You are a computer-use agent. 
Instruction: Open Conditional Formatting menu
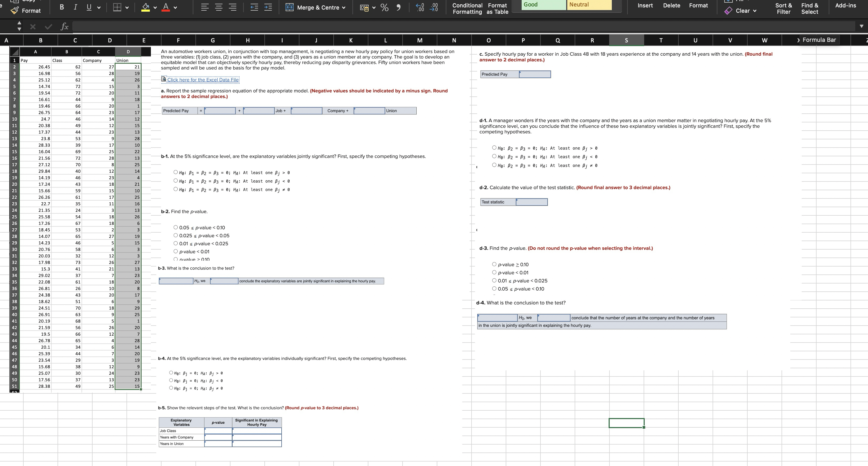tap(467, 8)
